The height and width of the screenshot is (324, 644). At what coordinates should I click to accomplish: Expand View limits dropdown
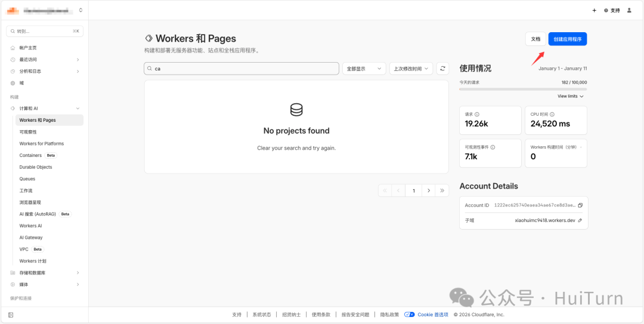pyautogui.click(x=571, y=96)
